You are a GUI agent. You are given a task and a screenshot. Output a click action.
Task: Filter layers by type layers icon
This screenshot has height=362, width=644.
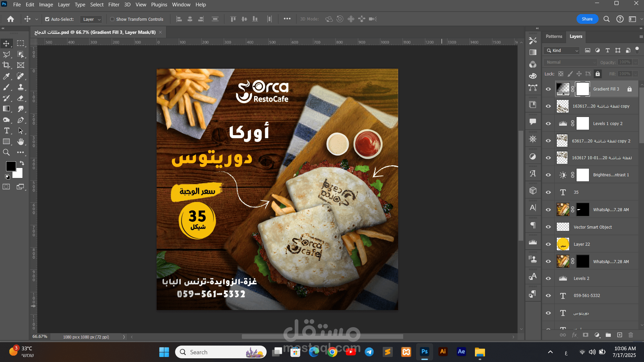(x=607, y=50)
